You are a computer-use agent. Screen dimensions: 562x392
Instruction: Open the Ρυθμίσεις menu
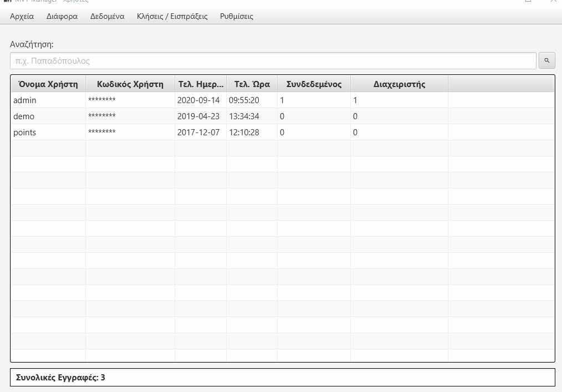click(237, 17)
